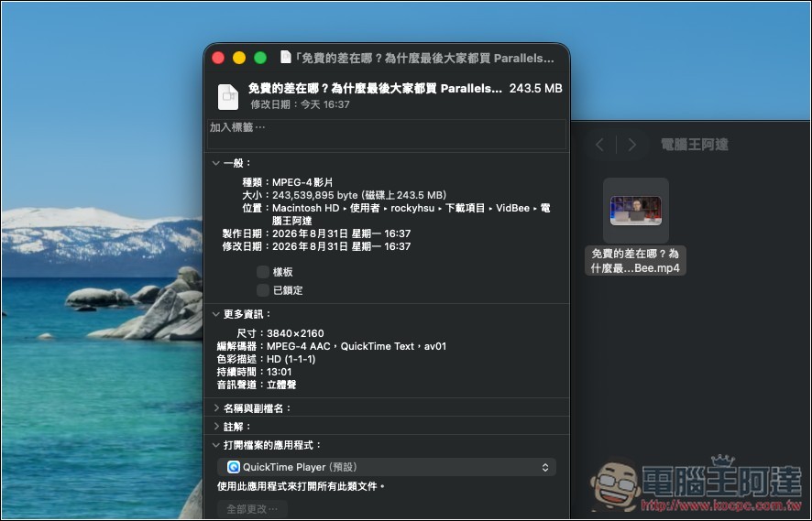Click the document icon in Info title bar
The width and height of the screenshot is (812, 521).
click(285, 58)
